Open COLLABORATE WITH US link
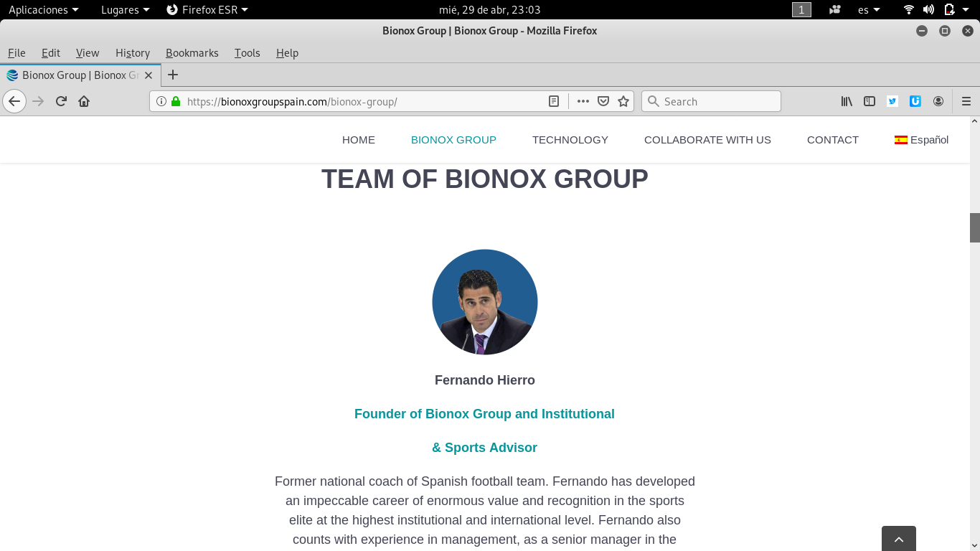The height and width of the screenshot is (551, 980). (707, 140)
